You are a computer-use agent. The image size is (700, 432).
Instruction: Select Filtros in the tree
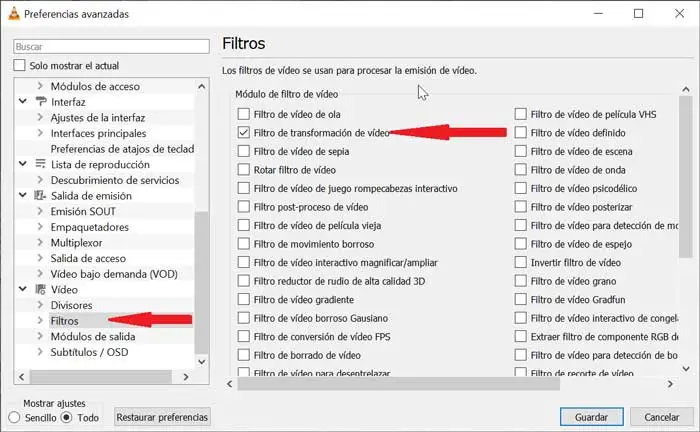70,321
